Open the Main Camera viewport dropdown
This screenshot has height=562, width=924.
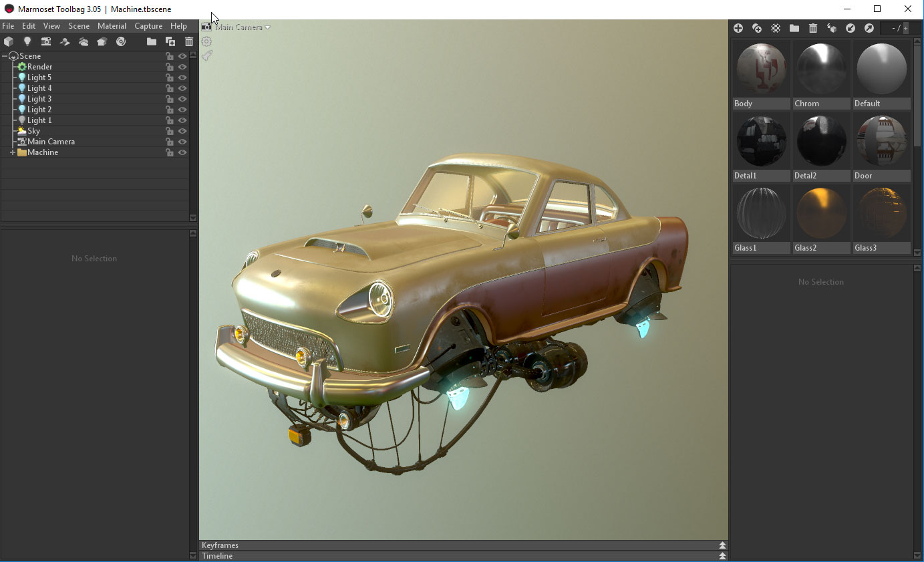pyautogui.click(x=268, y=27)
